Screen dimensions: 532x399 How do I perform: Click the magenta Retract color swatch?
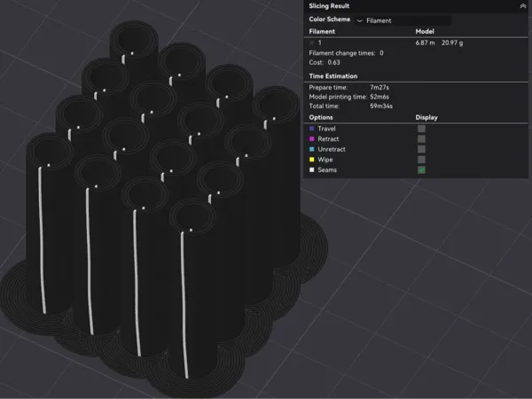pos(312,139)
